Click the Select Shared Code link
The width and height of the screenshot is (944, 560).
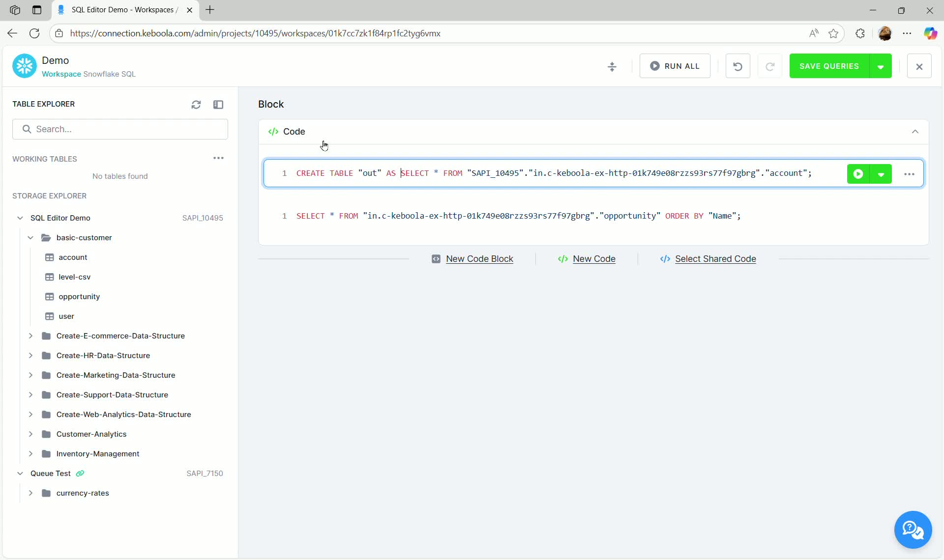click(715, 259)
